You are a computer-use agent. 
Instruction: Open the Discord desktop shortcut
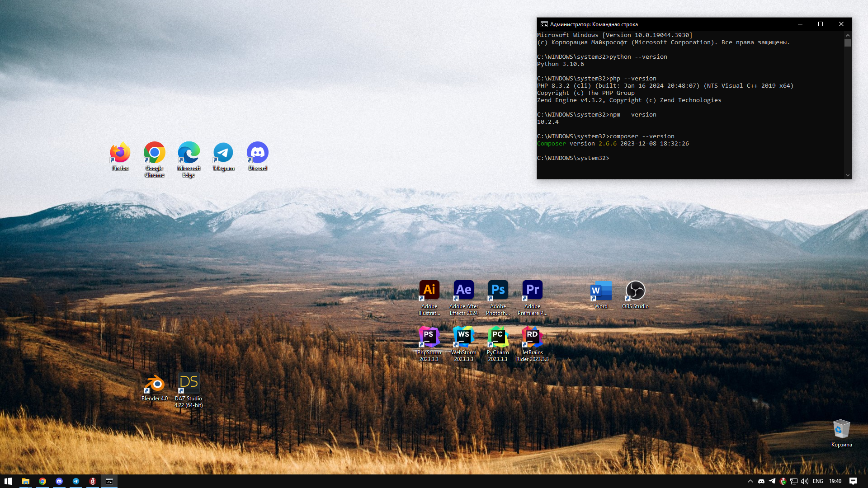pos(258,156)
